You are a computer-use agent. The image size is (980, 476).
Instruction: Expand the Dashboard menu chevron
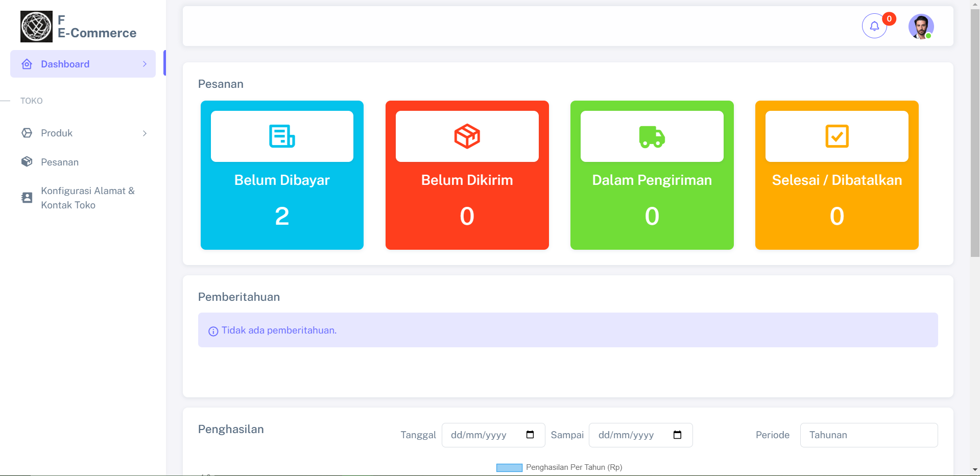[x=145, y=64]
